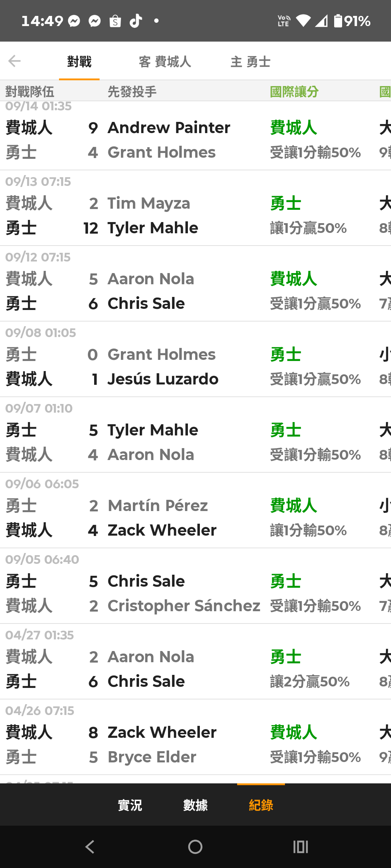
Task: Select the 紀錄 bottom tab
Action: point(261,805)
